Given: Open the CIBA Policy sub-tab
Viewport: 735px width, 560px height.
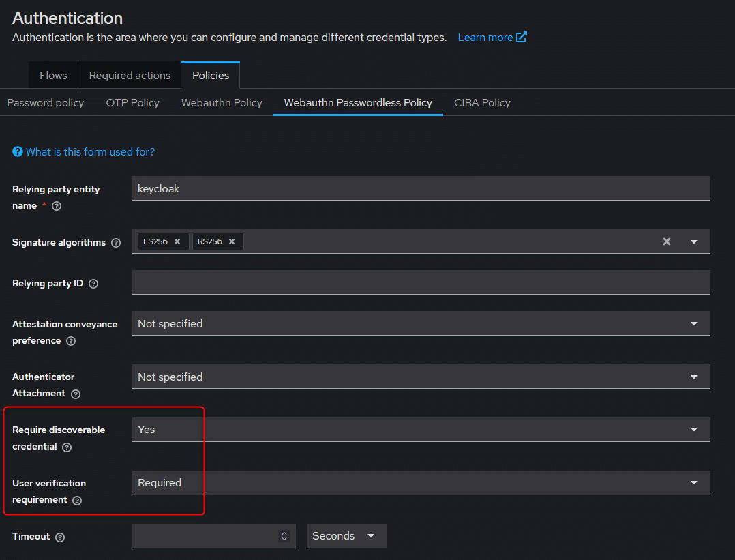Looking at the screenshot, I should point(482,103).
